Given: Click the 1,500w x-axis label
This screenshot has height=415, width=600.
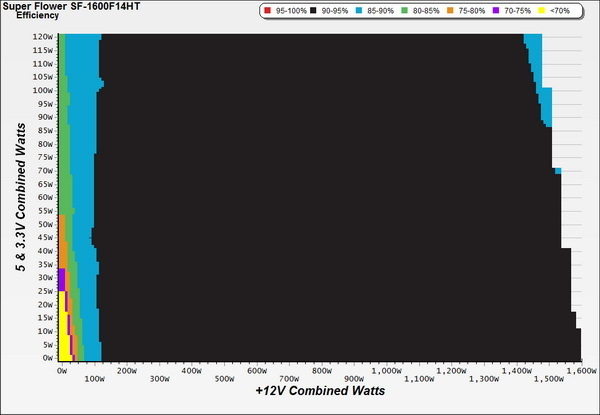Looking at the screenshot, I should pyautogui.click(x=549, y=379).
